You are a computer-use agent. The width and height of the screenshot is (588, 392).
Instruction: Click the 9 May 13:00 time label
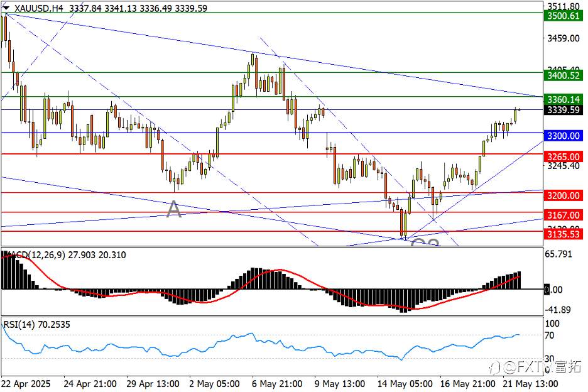tap(340, 384)
